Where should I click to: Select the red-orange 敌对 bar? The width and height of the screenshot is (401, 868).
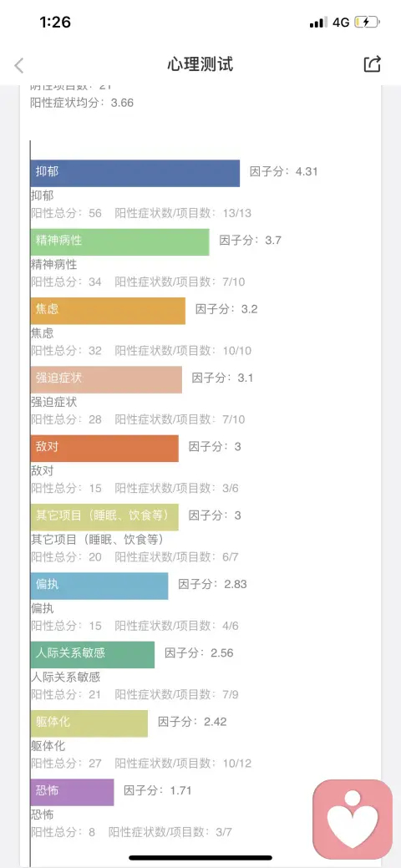tap(104, 448)
